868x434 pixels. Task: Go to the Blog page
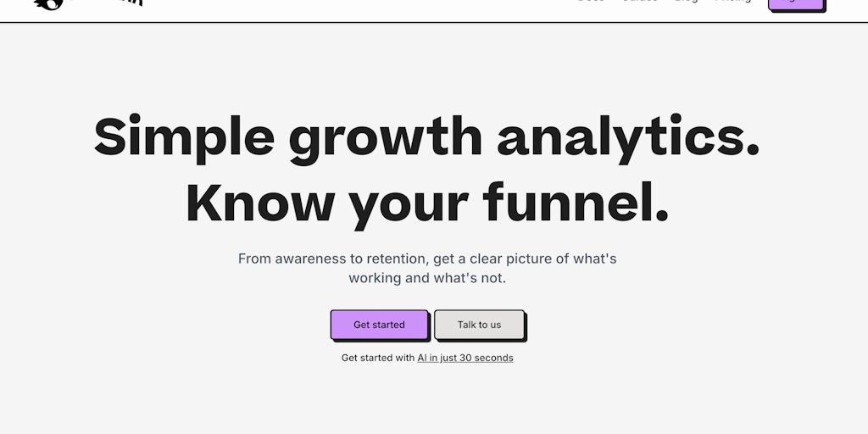tap(686, 2)
